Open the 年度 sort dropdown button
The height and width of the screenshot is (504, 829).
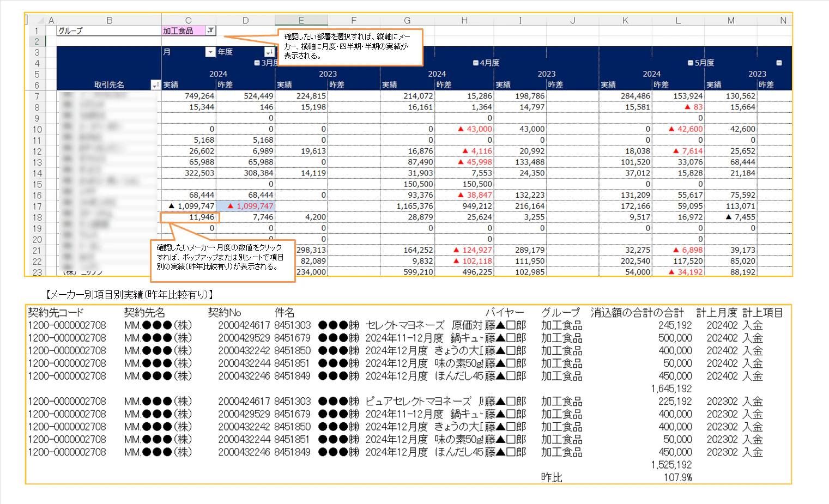pyautogui.click(x=269, y=52)
